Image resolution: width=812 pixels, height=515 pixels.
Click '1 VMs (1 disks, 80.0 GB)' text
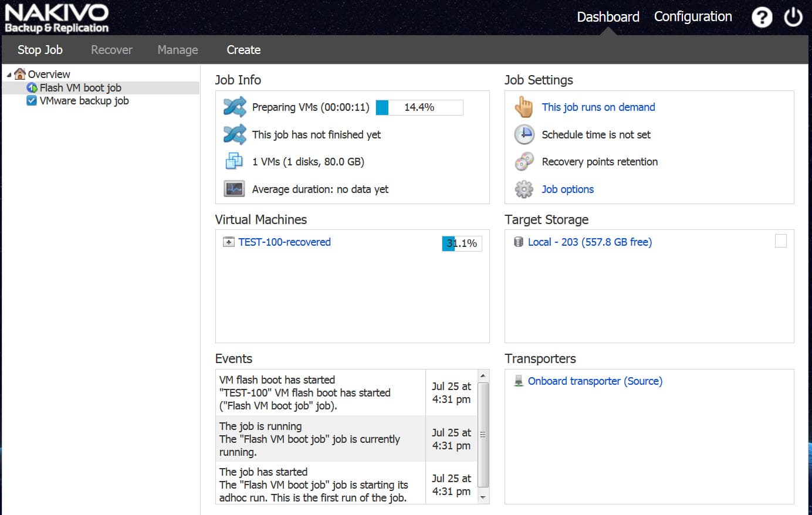tap(308, 161)
